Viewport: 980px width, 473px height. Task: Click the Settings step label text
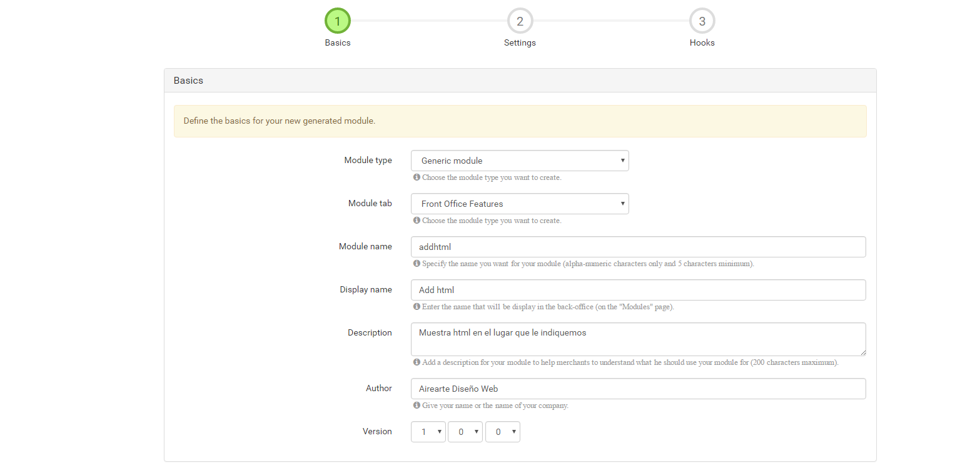pos(520,43)
